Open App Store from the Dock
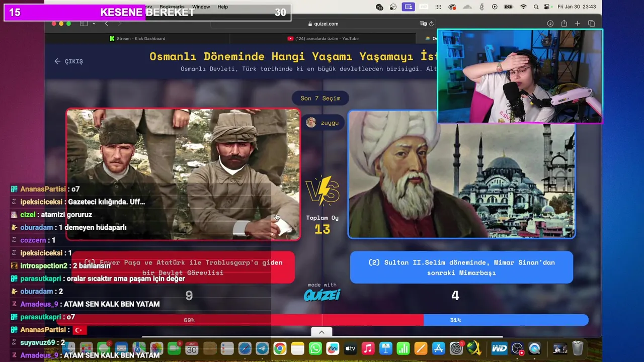The width and height of the screenshot is (644, 362). (x=438, y=348)
